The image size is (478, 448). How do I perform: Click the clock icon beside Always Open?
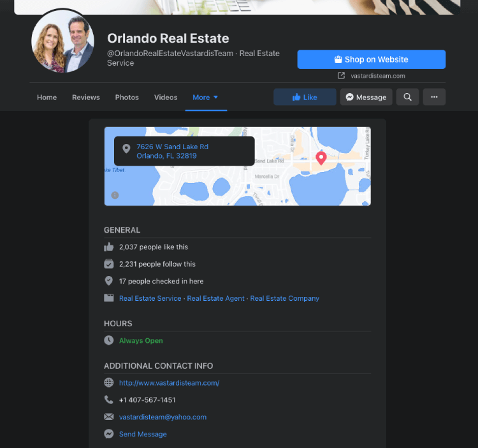click(108, 340)
